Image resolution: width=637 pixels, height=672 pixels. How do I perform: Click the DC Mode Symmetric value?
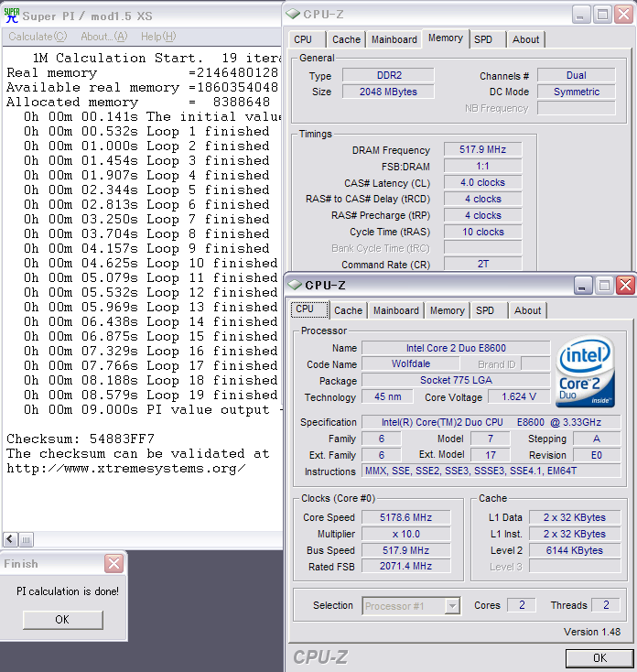577,92
